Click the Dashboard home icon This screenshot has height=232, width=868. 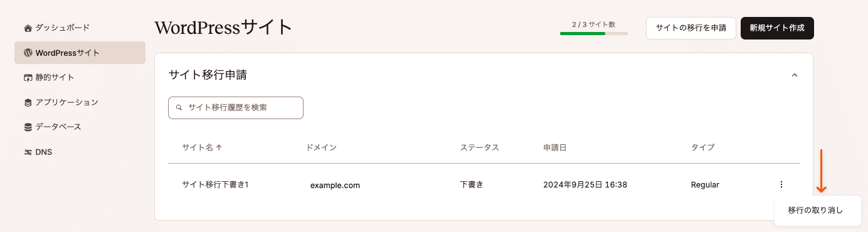point(28,28)
